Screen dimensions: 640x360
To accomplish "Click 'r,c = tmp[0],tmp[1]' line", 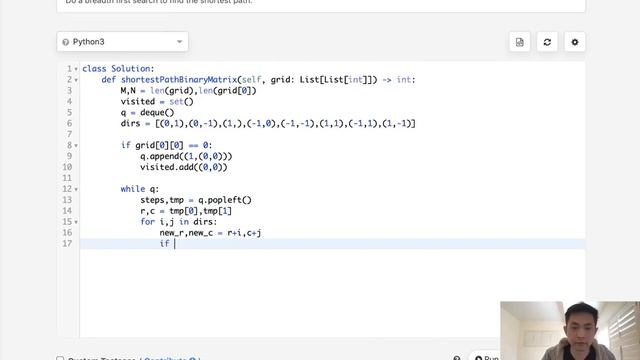I will [x=186, y=211].
